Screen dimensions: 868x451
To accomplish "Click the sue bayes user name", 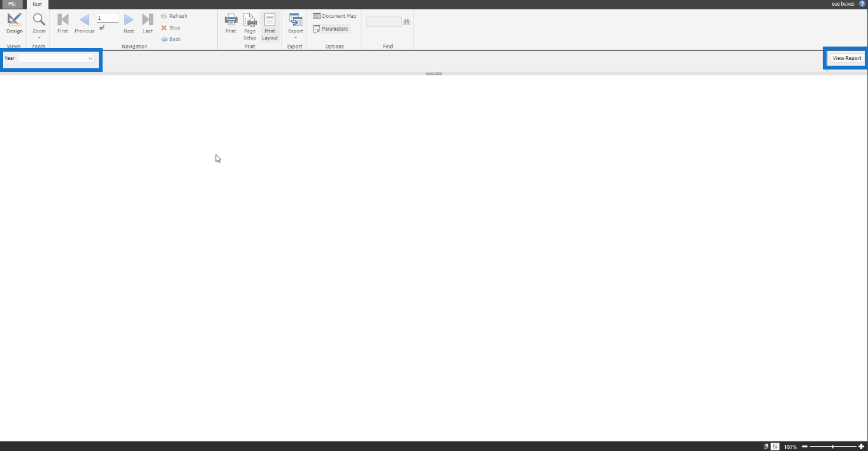I will (843, 4).
